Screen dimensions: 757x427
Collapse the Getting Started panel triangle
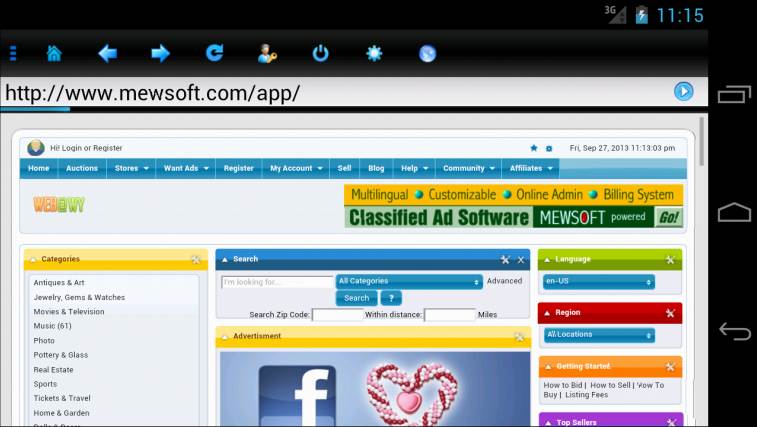coord(548,367)
